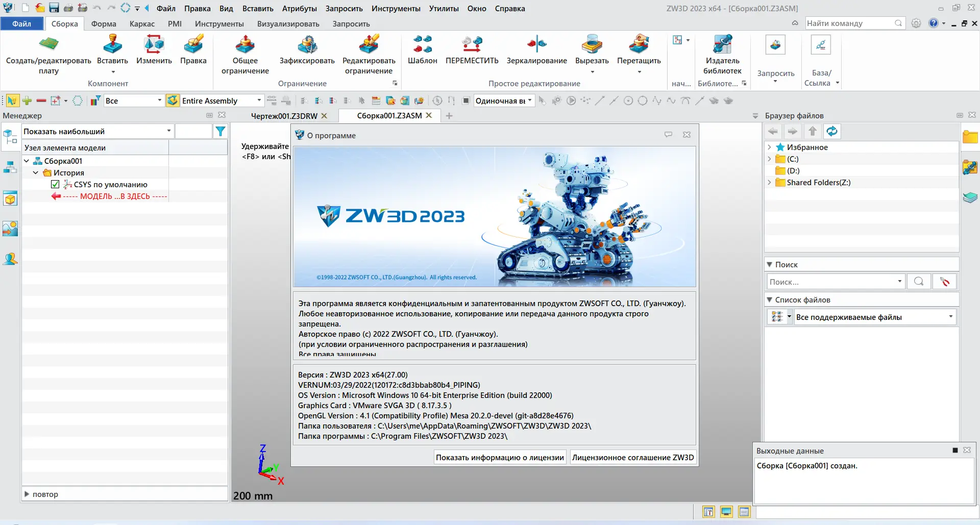Click the Вставить component icon
The image size is (980, 525).
(112, 44)
